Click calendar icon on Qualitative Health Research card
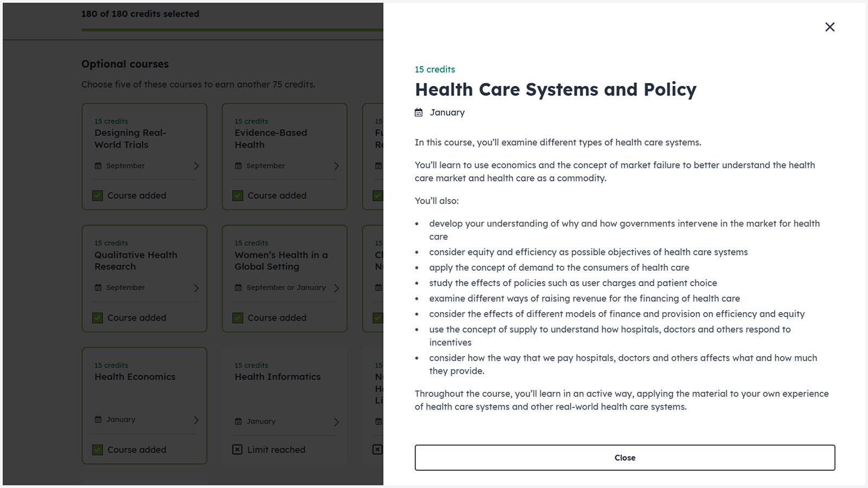Viewport: 868px width, 488px height. 98,288
